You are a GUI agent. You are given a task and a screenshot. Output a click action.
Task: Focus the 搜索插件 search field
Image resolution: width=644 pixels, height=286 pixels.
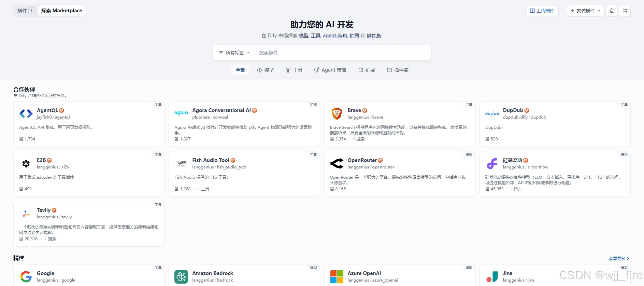coord(342,53)
